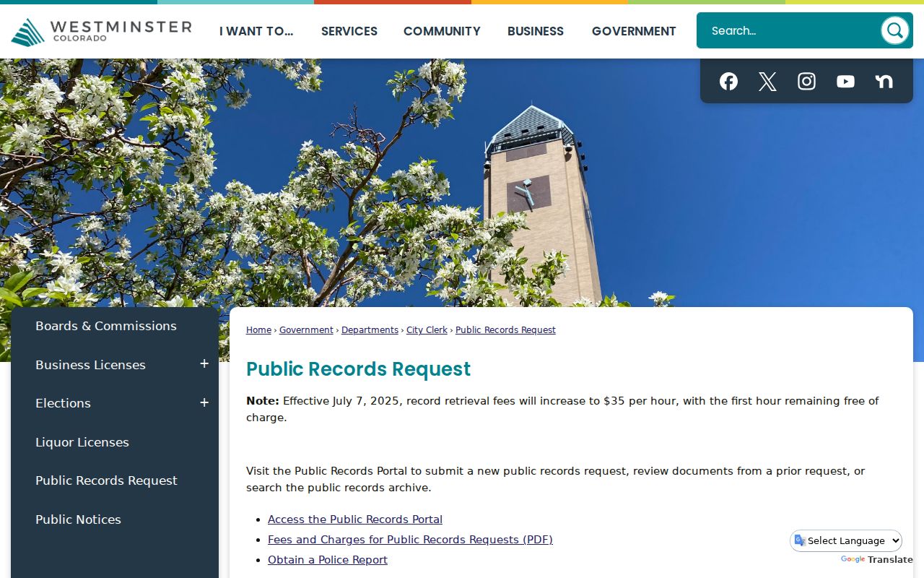Viewport: 924px width, 578px height.
Task: Open Public Records Request sidebar link
Action: tap(106, 480)
